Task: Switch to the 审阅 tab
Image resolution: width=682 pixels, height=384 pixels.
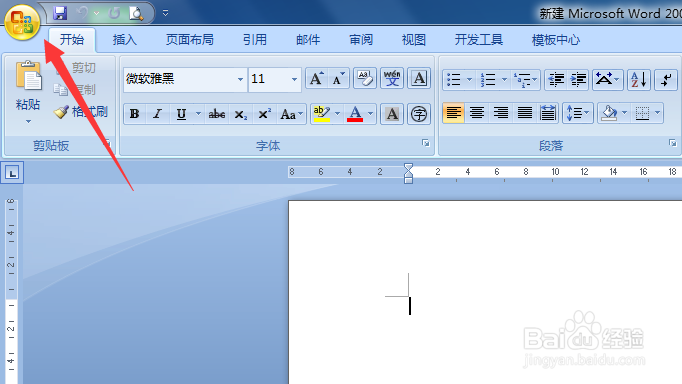Action: pyautogui.click(x=361, y=40)
